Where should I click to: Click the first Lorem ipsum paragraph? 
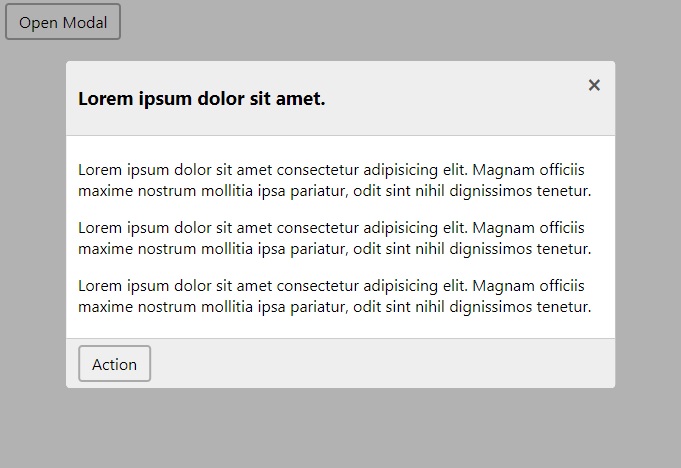pos(334,180)
